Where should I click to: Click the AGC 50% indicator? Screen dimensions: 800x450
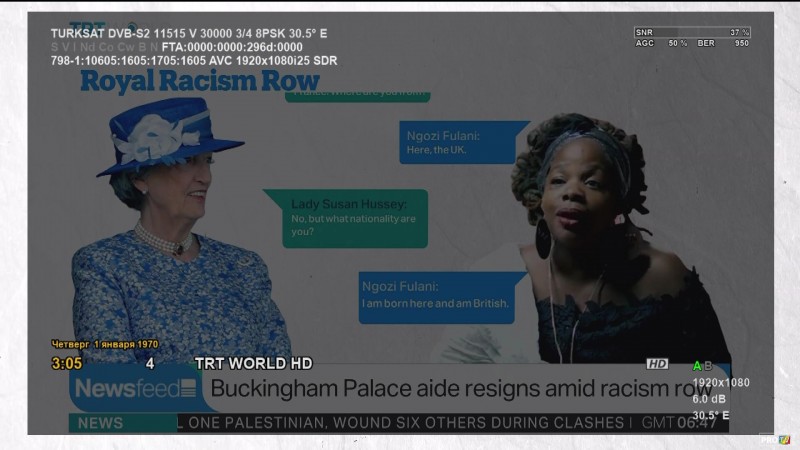(660, 43)
